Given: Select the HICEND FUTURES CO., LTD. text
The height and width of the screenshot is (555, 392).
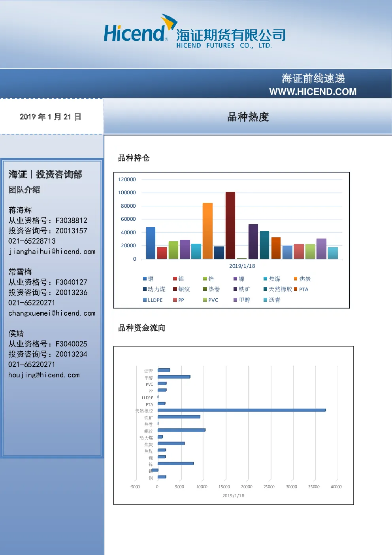Looking at the screenshot, I should [x=224, y=45].
